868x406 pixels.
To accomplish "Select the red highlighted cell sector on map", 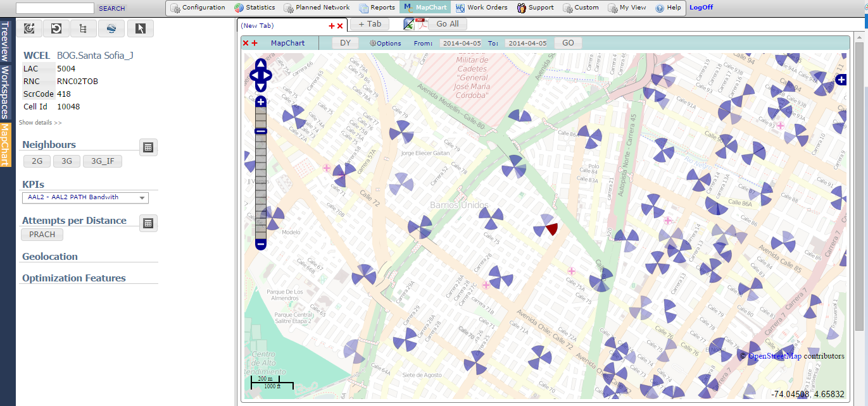I will [551, 228].
